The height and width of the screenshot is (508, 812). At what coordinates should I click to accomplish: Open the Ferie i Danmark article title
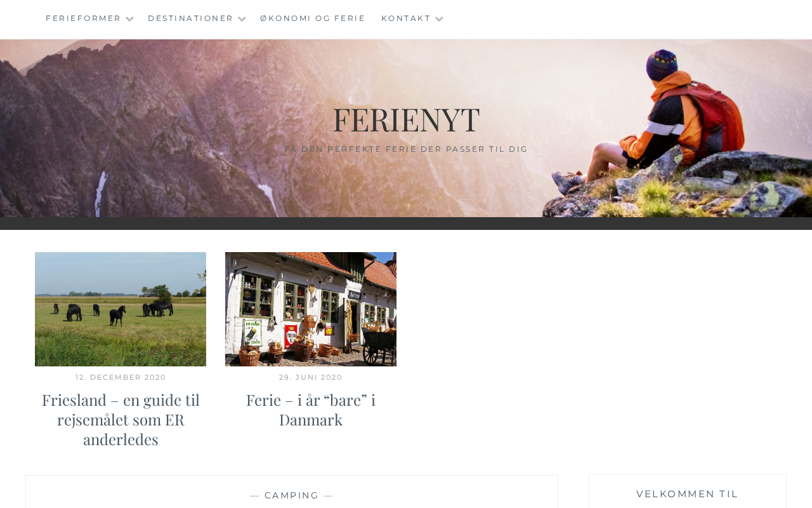[311, 410]
